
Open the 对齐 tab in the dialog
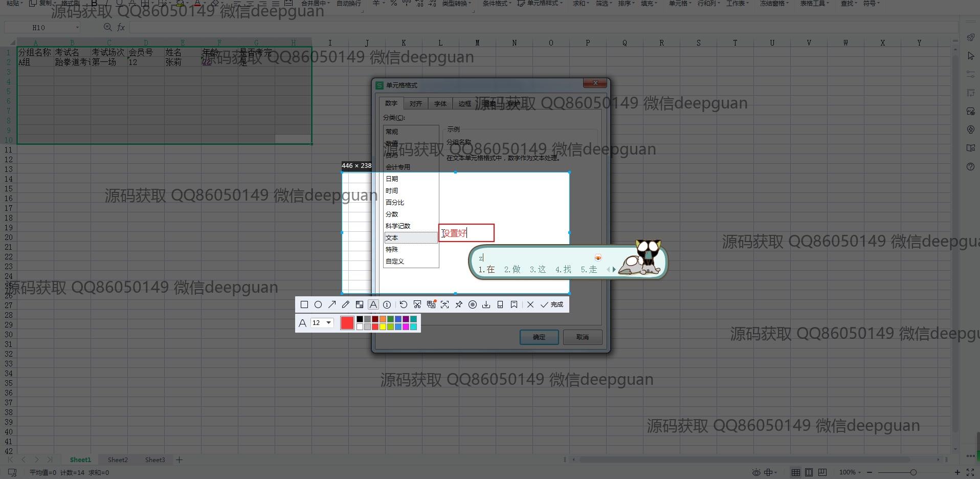click(x=416, y=104)
